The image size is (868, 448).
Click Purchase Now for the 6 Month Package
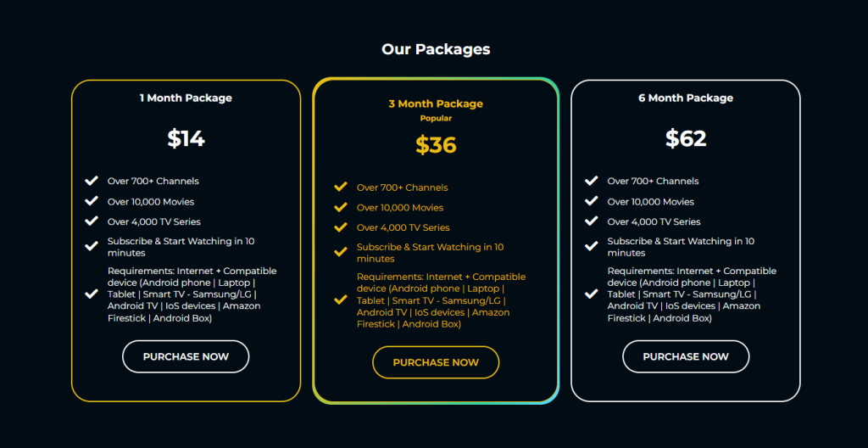tap(686, 356)
